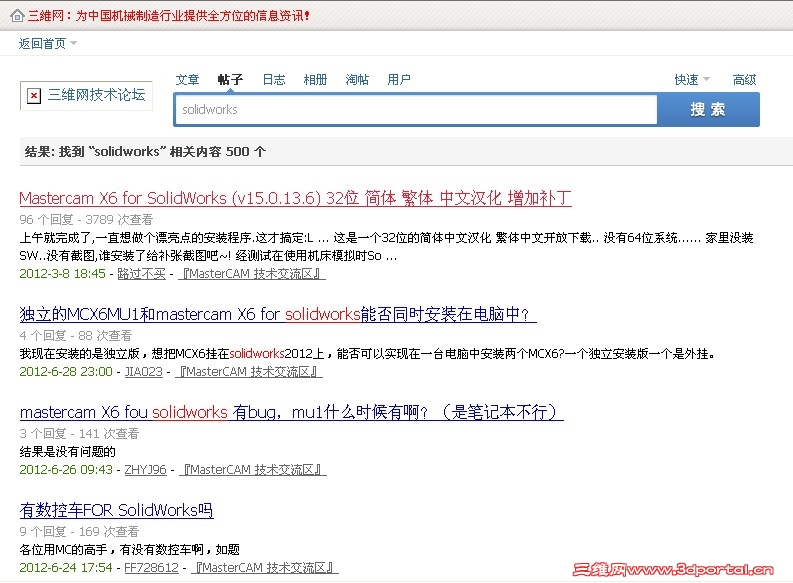Open the 相册 search tab

pos(315,79)
